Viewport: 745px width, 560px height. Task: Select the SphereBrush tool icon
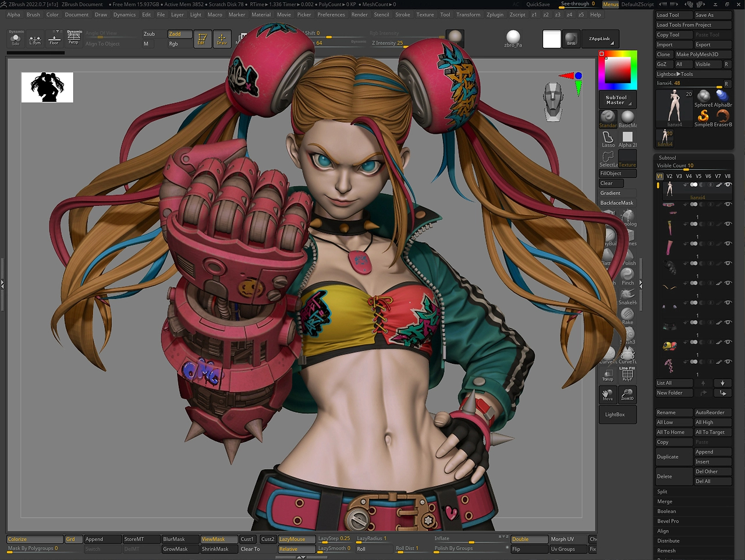click(x=704, y=98)
